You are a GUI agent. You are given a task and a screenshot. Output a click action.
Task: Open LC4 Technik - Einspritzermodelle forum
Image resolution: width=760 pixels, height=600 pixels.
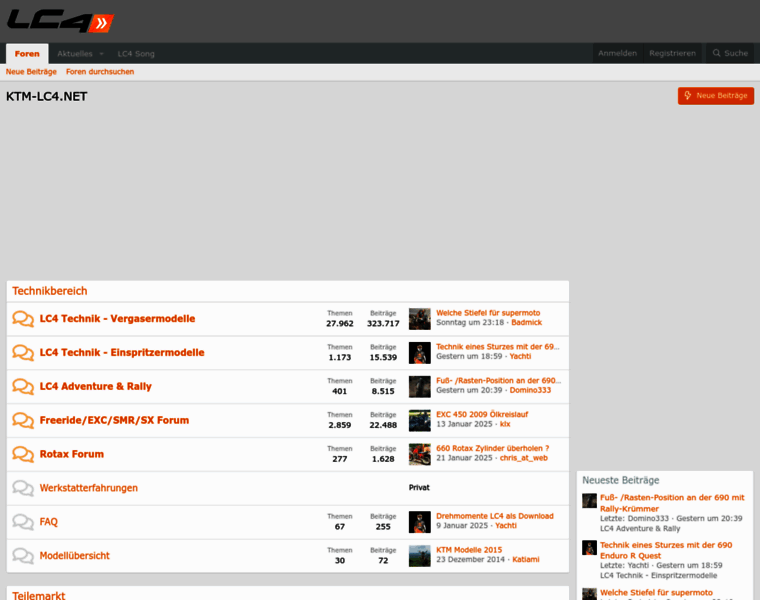click(122, 352)
